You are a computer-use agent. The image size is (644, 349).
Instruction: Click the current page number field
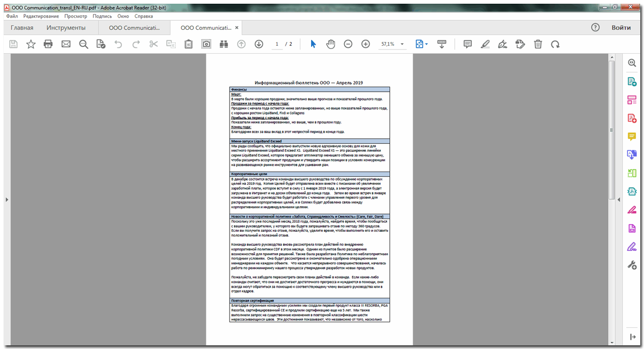pos(277,44)
